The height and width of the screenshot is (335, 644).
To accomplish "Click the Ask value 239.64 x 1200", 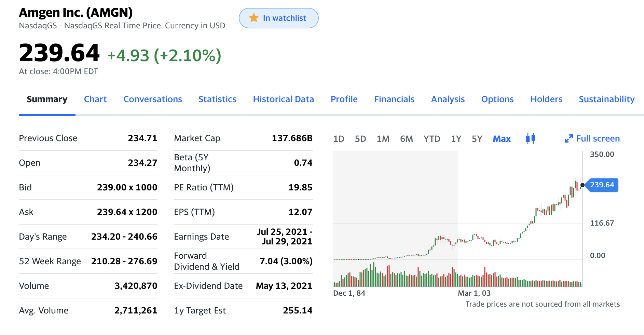I will click(127, 212).
